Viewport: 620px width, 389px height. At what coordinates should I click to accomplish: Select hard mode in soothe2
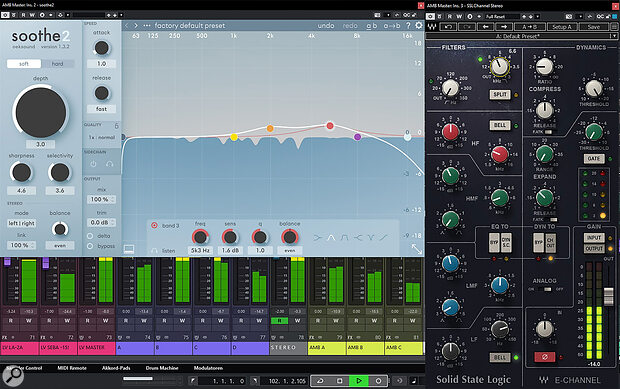pyautogui.click(x=57, y=64)
